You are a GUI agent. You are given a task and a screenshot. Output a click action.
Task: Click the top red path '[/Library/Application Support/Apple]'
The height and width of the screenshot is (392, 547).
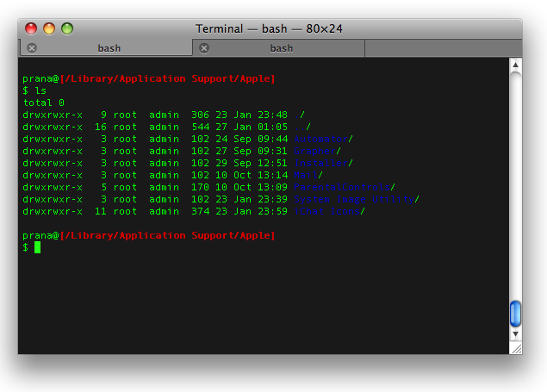point(167,78)
